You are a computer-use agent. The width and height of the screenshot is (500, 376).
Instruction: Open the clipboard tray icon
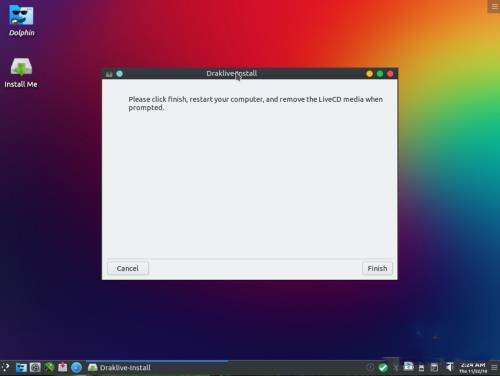click(434, 368)
